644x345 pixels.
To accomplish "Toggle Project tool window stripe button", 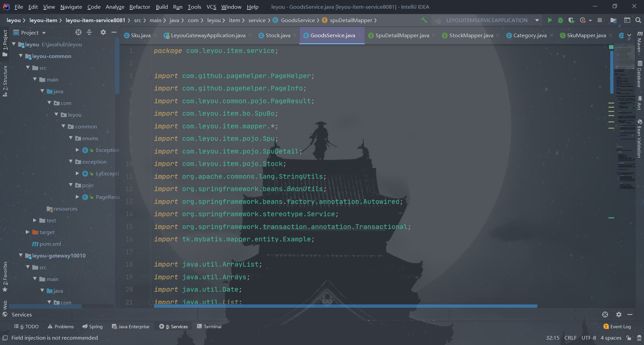I will (5, 43).
